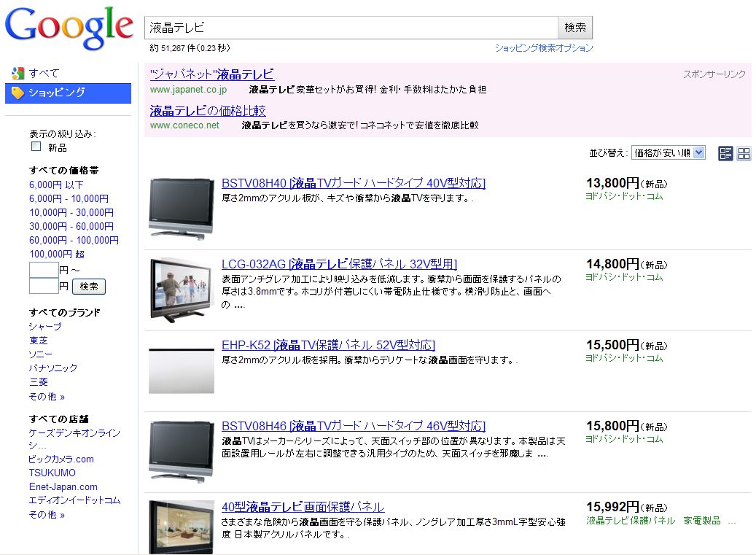The height and width of the screenshot is (555, 756).
Task: Click 家電製品 category under 15,992円
Action: point(702,521)
